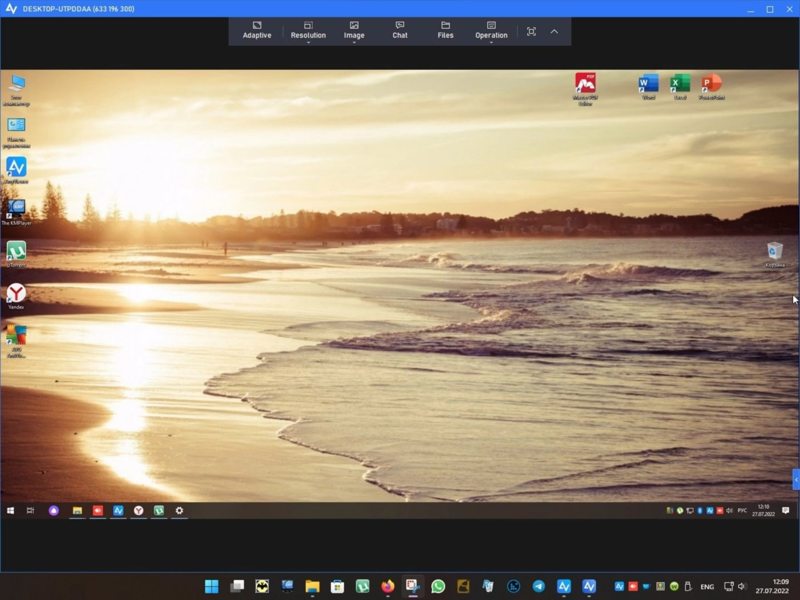
Task: Open the Chat panel
Action: click(x=400, y=29)
